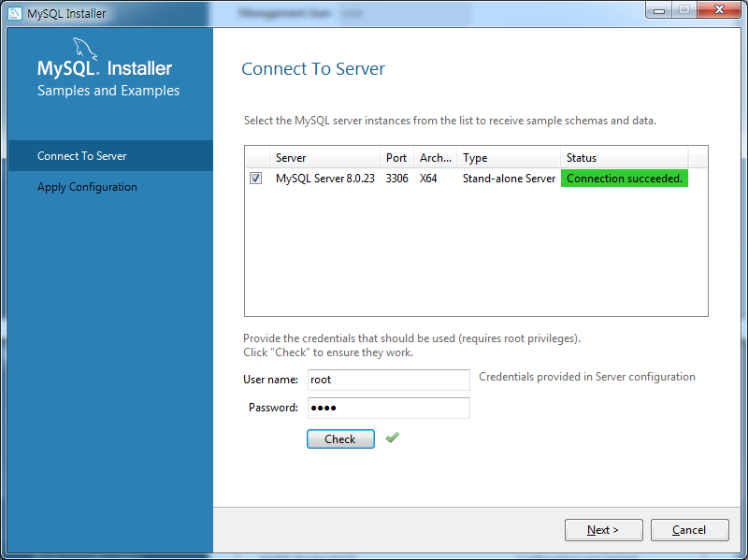Focus the Password field
The width and height of the screenshot is (748, 560).
[388, 408]
